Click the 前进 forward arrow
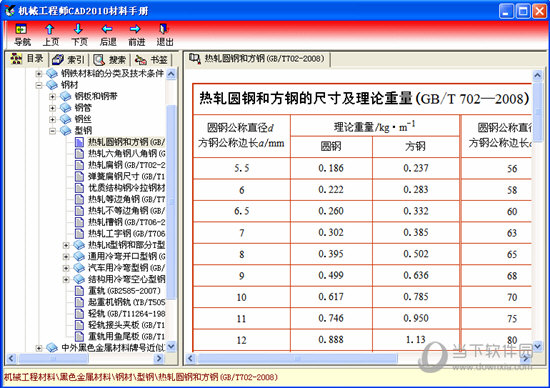 [136, 35]
